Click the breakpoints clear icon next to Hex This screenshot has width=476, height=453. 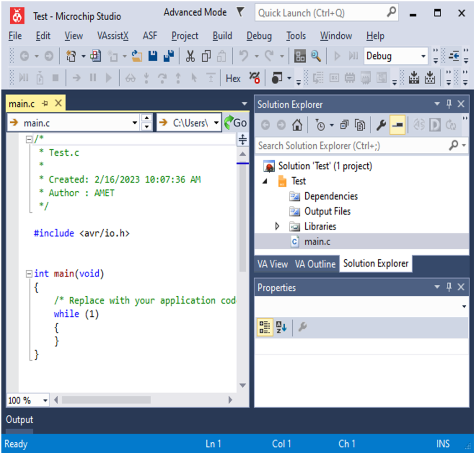255,78
